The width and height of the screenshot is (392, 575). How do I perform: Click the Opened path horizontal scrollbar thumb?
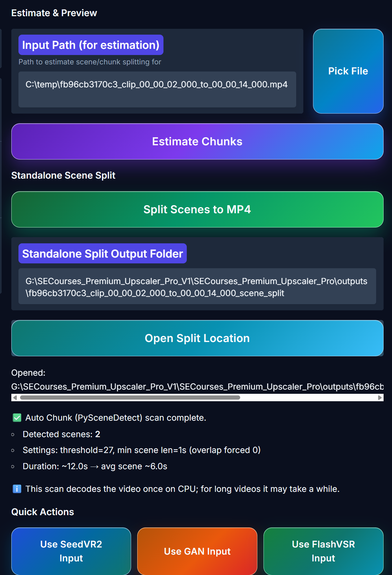[x=130, y=398]
